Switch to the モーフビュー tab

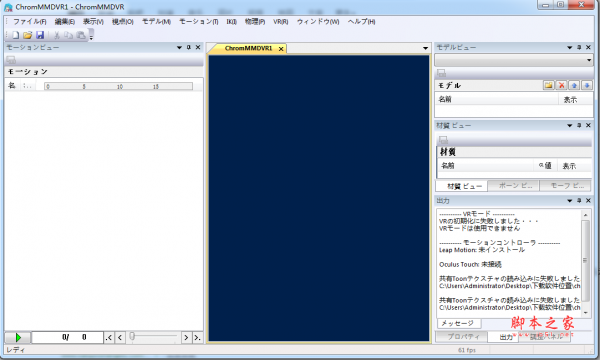pyautogui.click(x=566, y=186)
